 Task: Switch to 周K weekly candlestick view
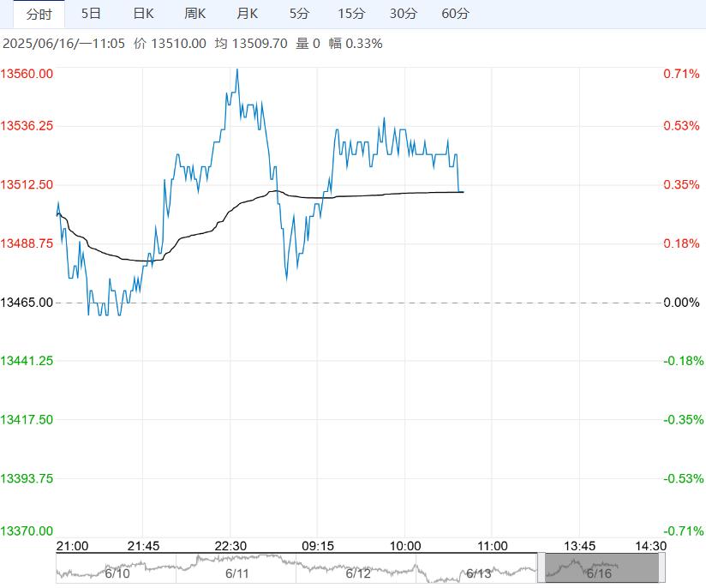[195, 14]
